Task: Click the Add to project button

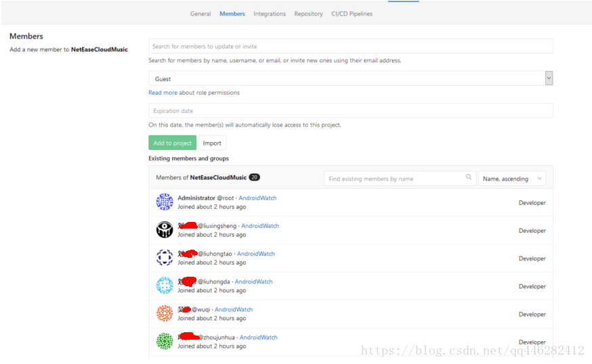Action: pyautogui.click(x=173, y=143)
